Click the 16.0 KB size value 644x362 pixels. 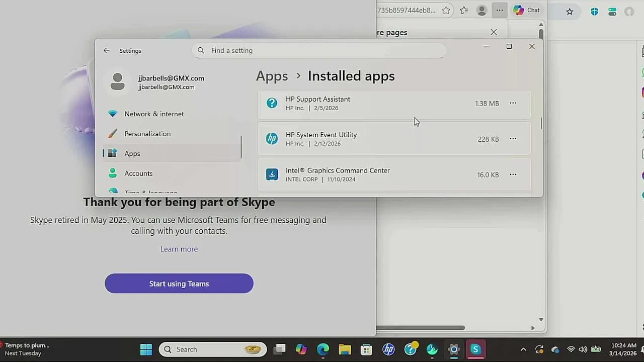pyautogui.click(x=488, y=174)
